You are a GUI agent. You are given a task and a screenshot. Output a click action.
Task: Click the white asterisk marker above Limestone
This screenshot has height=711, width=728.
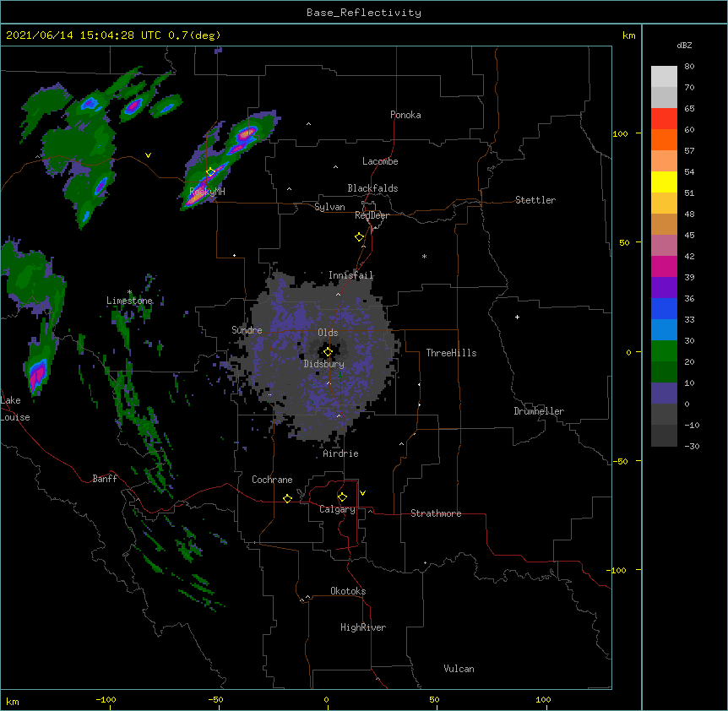tap(129, 292)
